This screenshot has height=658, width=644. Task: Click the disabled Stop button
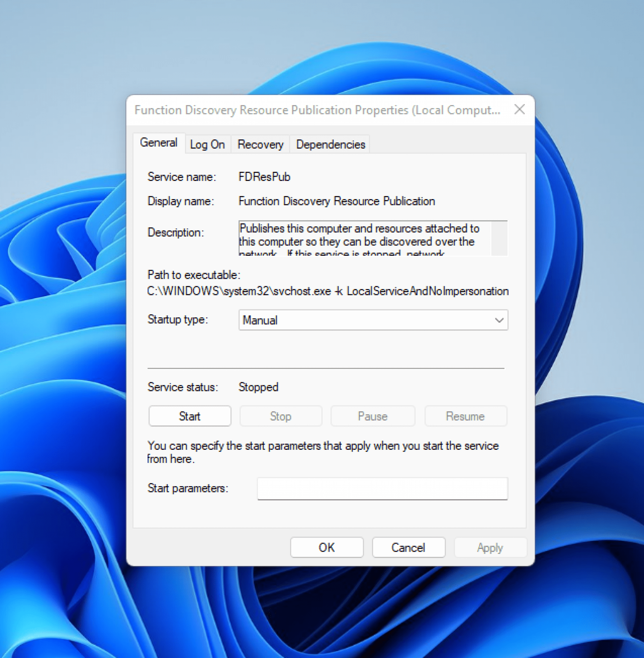[281, 416]
